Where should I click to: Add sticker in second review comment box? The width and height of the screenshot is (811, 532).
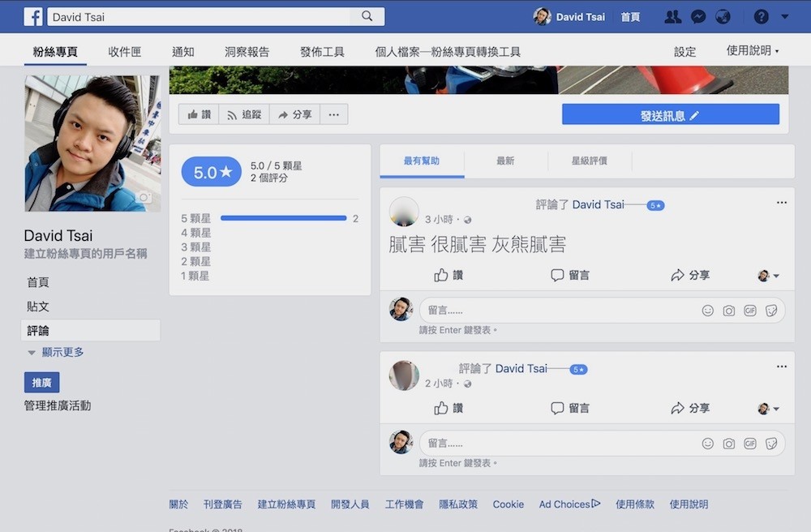771,444
